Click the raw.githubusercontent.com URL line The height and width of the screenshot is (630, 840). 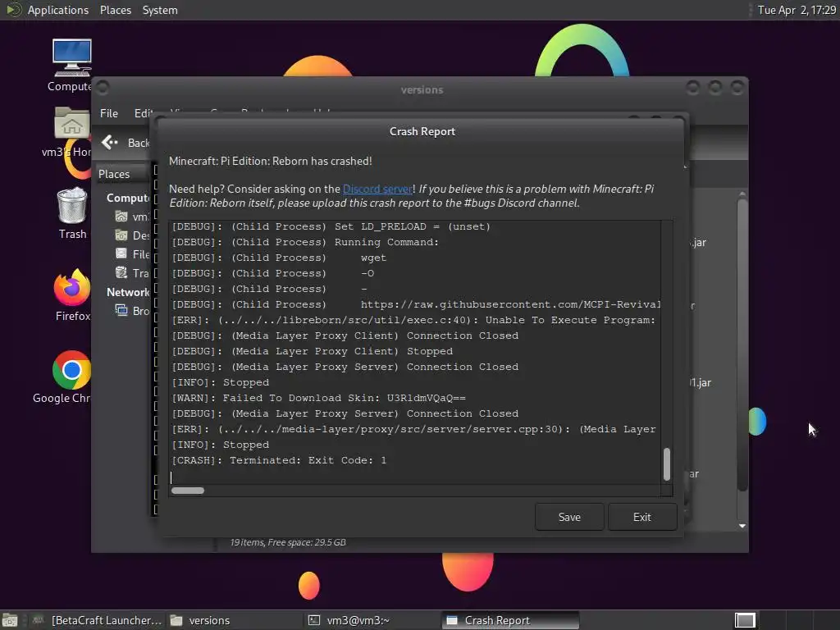[416, 304]
